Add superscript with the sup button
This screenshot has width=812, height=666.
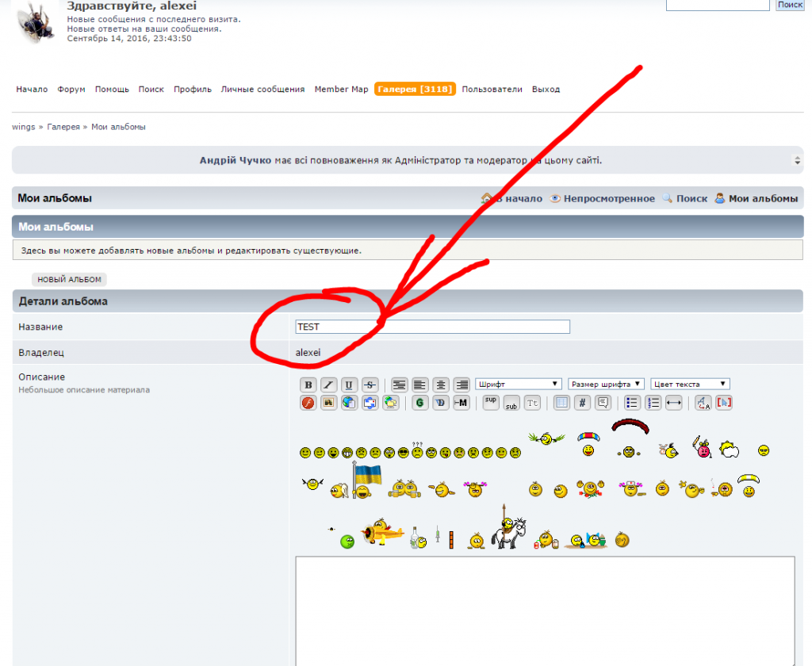coord(491,402)
